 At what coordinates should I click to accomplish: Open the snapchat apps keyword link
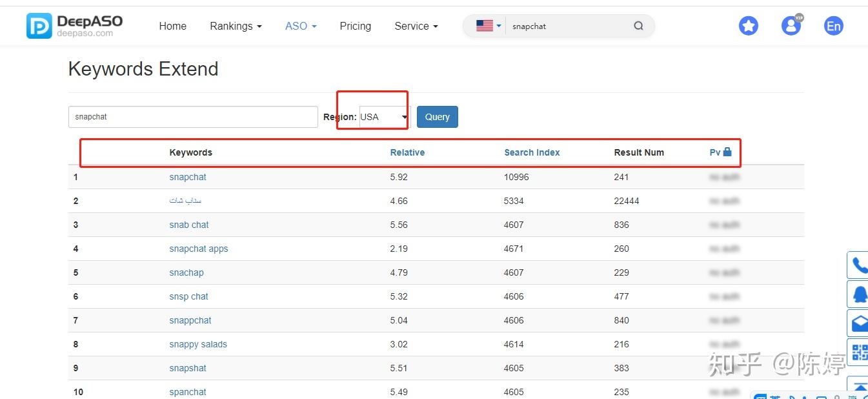(199, 249)
